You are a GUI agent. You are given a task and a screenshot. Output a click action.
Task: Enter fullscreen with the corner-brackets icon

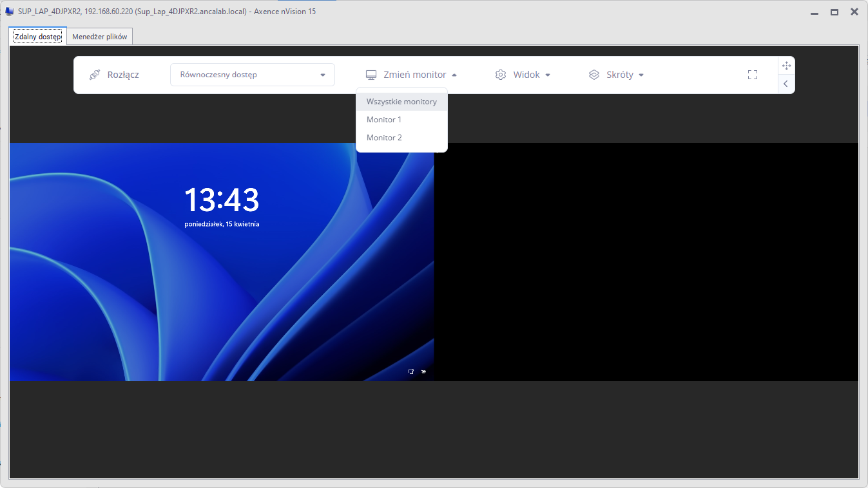pos(753,75)
